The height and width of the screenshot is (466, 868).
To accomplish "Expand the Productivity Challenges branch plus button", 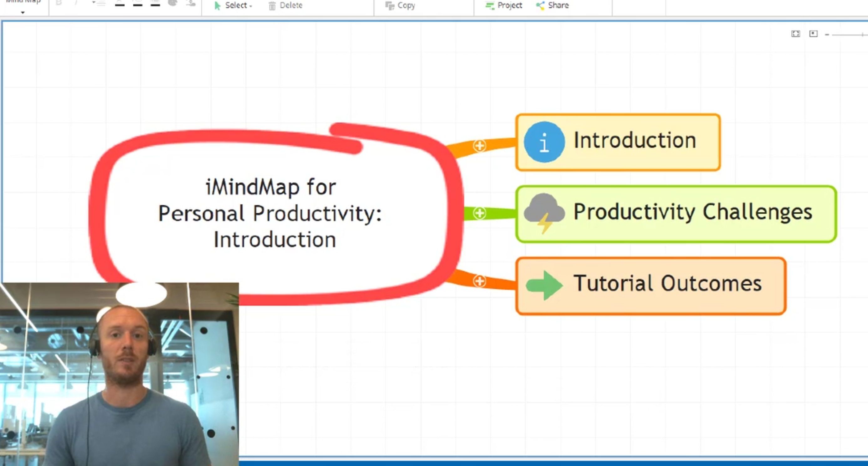I will click(x=479, y=213).
